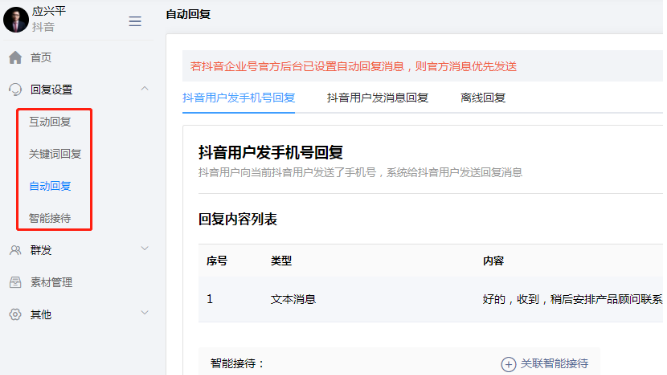Click the gear icon for 其他

(15, 314)
